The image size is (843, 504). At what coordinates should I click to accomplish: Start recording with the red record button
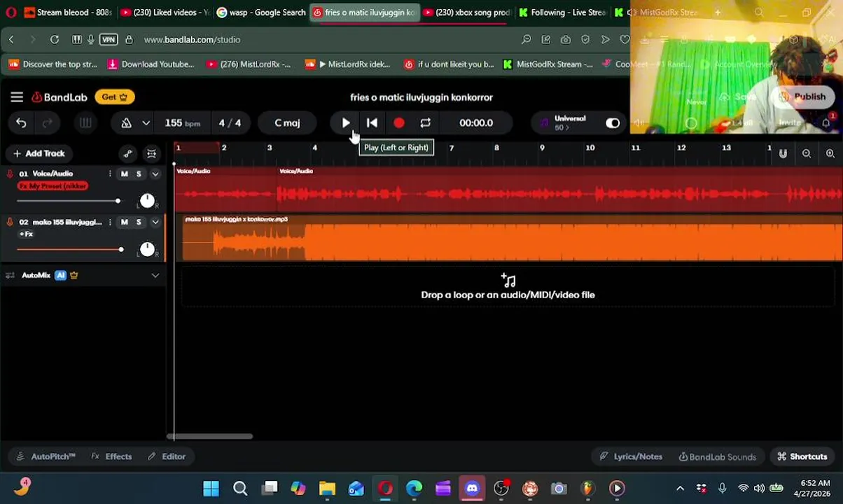[x=399, y=123]
